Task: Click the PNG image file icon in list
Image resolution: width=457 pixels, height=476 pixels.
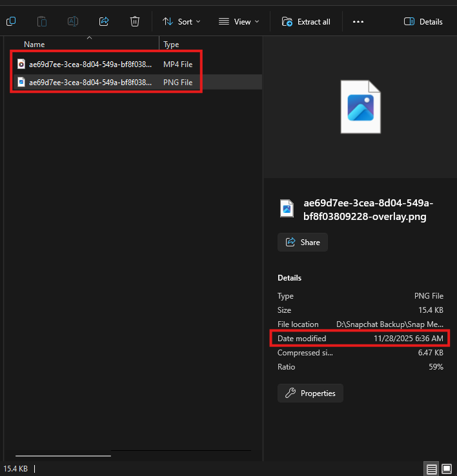Action: (21, 82)
